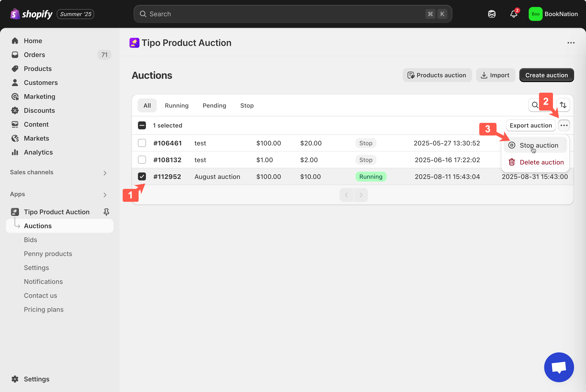Open the notifications bell icon

(x=513, y=14)
